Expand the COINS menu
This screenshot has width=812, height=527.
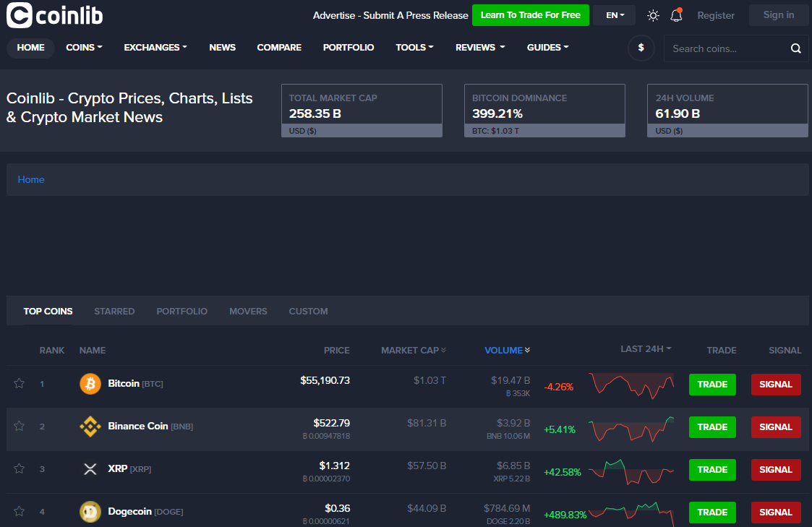click(84, 48)
